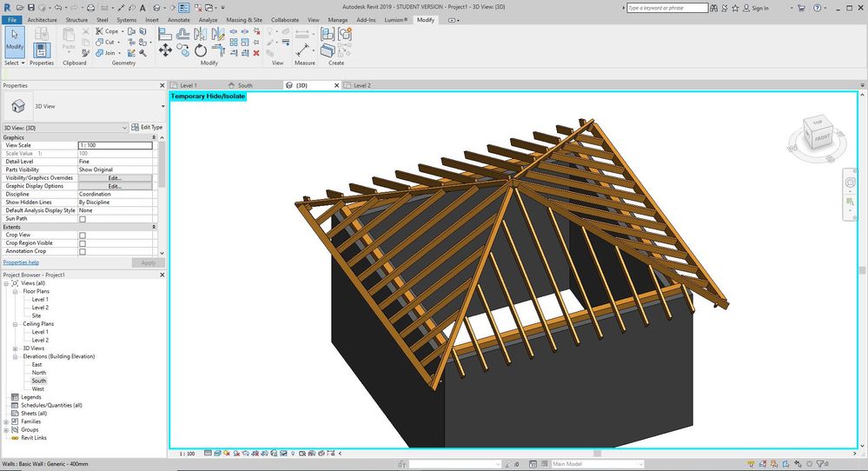Open the 3D View type selector dropdown
The image size is (868, 471).
point(162,106)
